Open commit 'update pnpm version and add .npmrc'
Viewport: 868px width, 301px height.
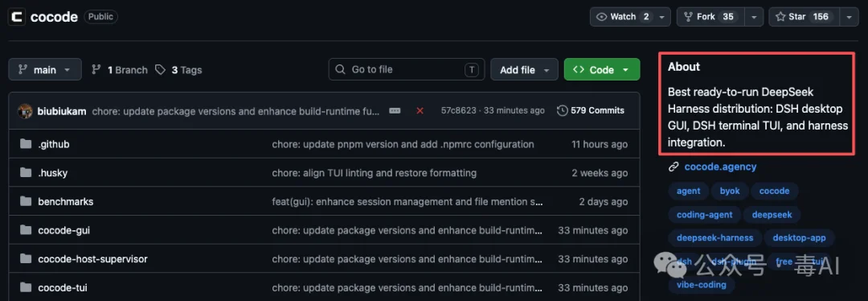pyautogui.click(x=403, y=144)
